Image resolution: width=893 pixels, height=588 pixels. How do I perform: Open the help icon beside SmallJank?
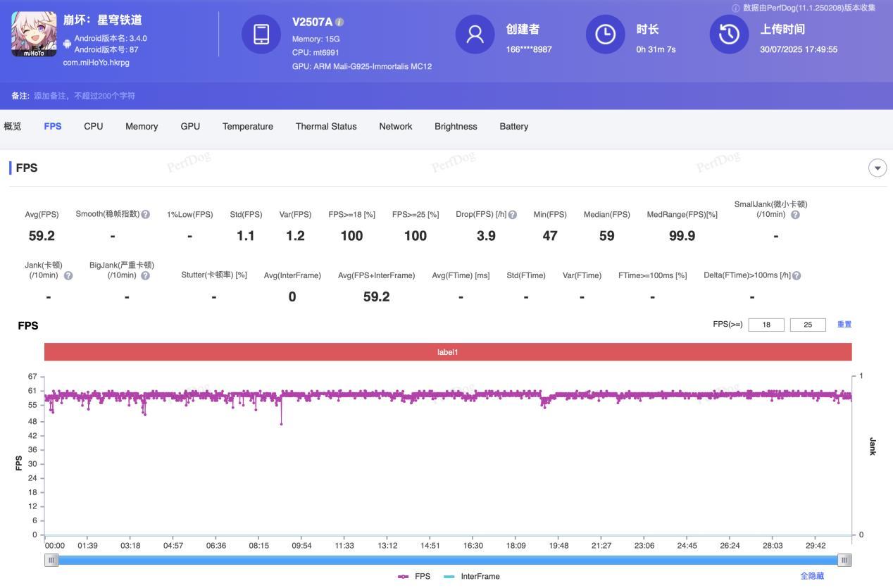tap(795, 215)
